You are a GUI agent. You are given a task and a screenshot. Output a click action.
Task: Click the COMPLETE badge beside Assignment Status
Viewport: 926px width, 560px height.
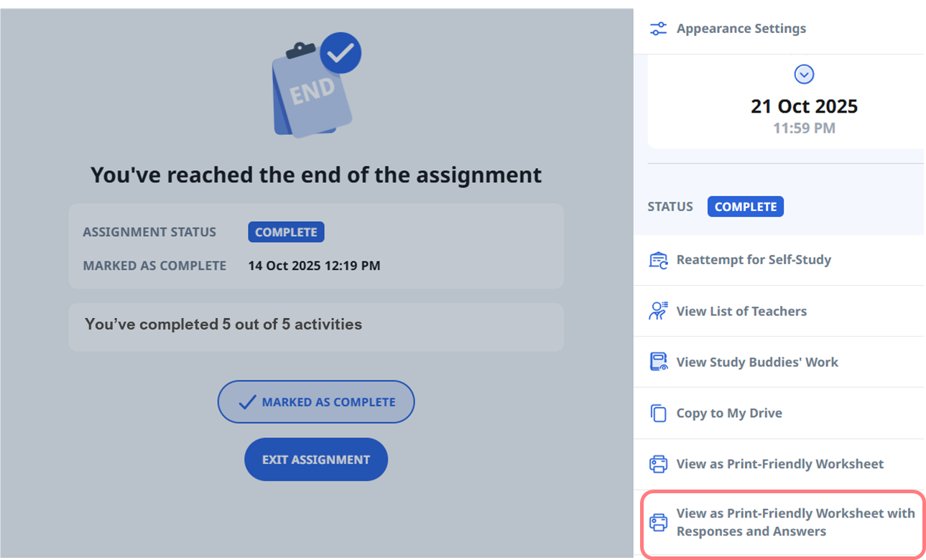pos(286,233)
